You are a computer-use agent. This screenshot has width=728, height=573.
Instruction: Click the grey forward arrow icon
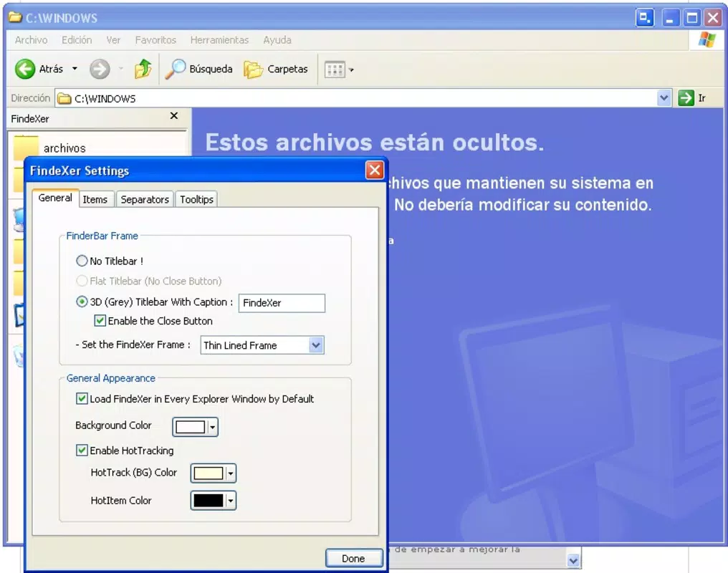(100, 69)
